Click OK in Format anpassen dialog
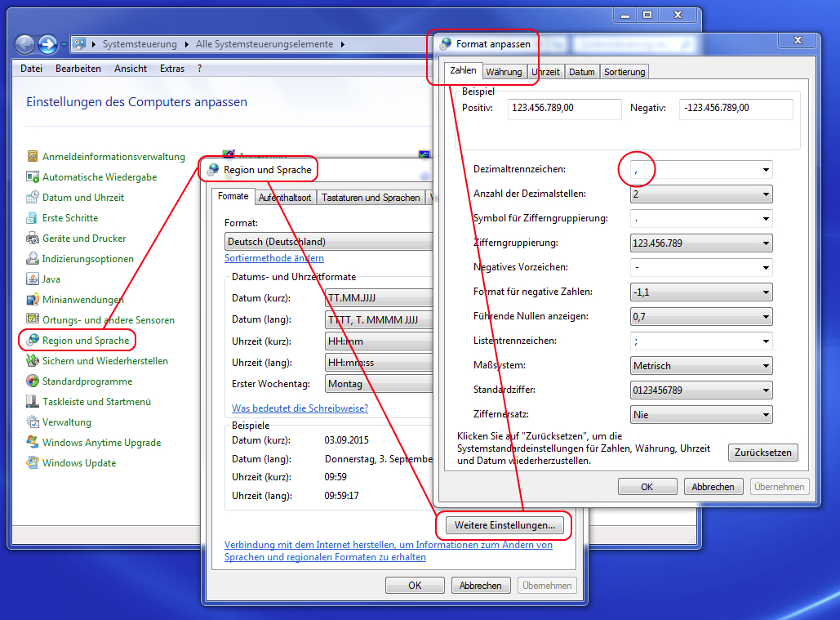The width and height of the screenshot is (840, 620). pos(647,487)
